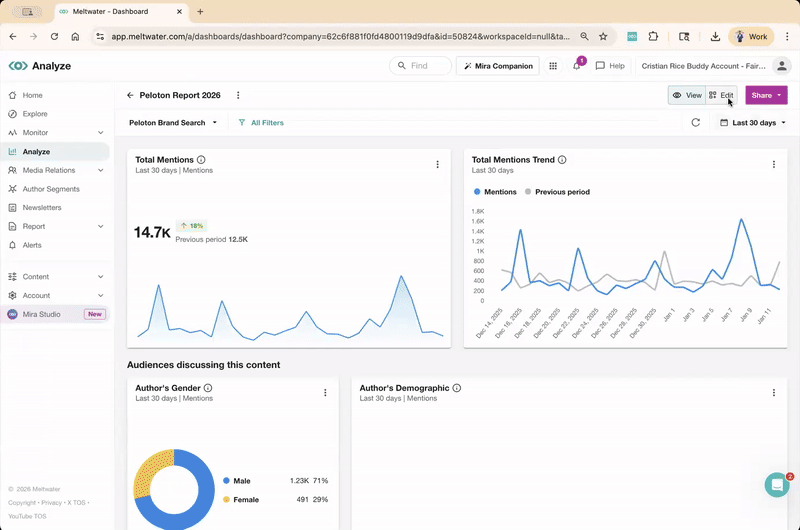Show info icon for Author's Gender
800x530 pixels.
point(208,388)
